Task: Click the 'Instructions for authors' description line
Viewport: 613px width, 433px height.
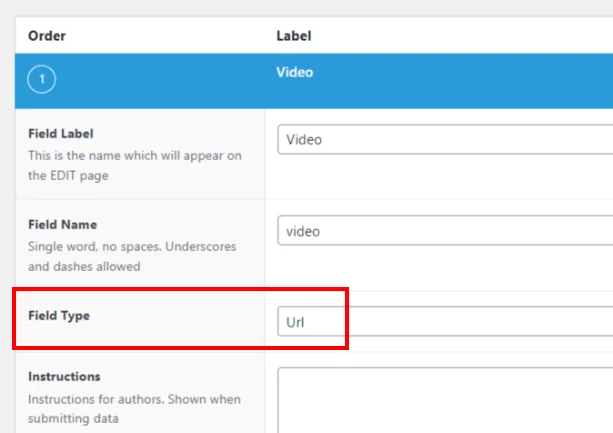Action: point(134,399)
